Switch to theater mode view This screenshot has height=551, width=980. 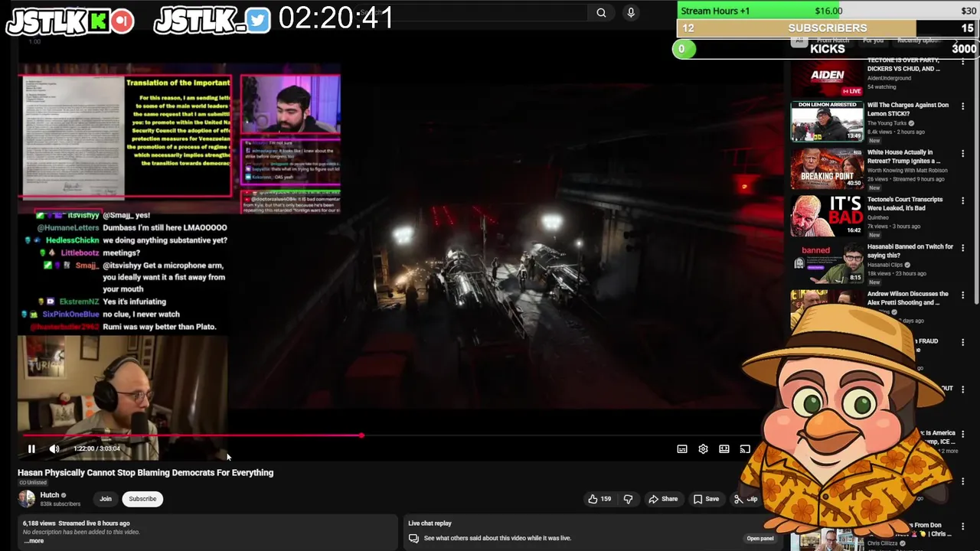pyautogui.click(x=724, y=449)
